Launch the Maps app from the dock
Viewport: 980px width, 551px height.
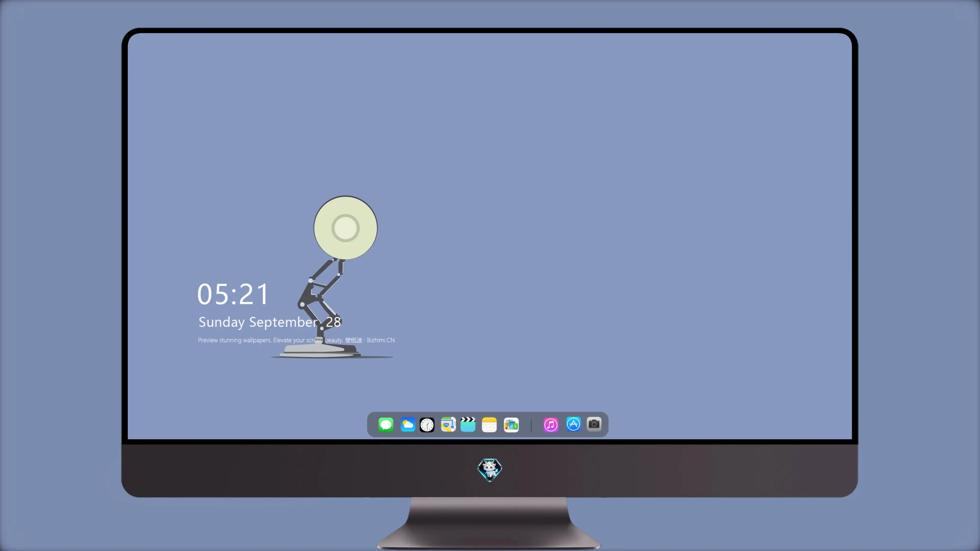(x=448, y=425)
